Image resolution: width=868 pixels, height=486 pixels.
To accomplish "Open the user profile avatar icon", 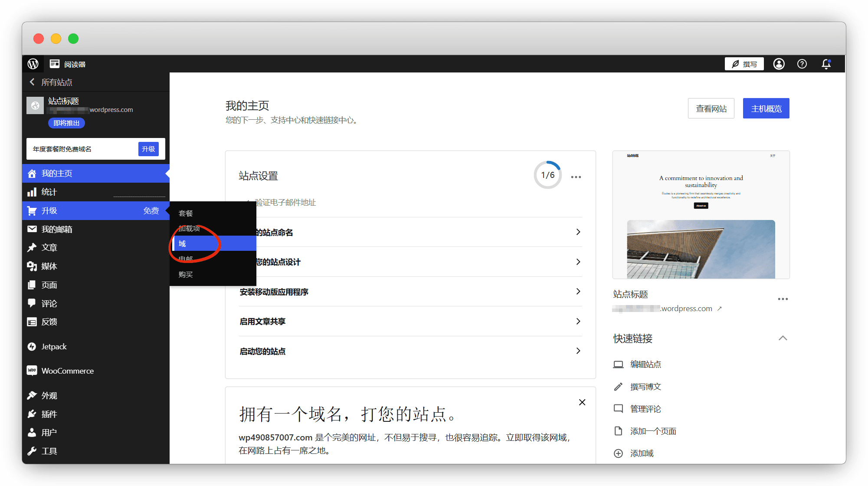I will coord(779,64).
